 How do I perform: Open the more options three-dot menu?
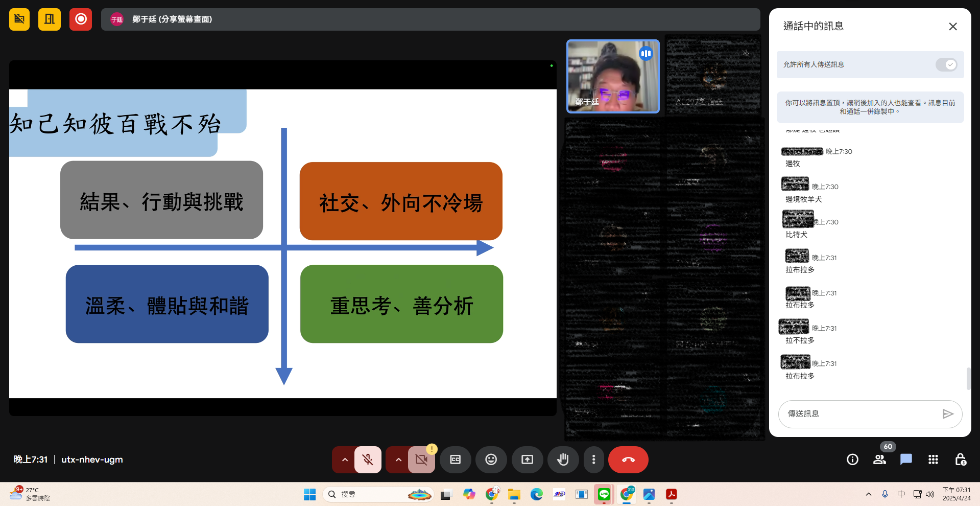594,459
